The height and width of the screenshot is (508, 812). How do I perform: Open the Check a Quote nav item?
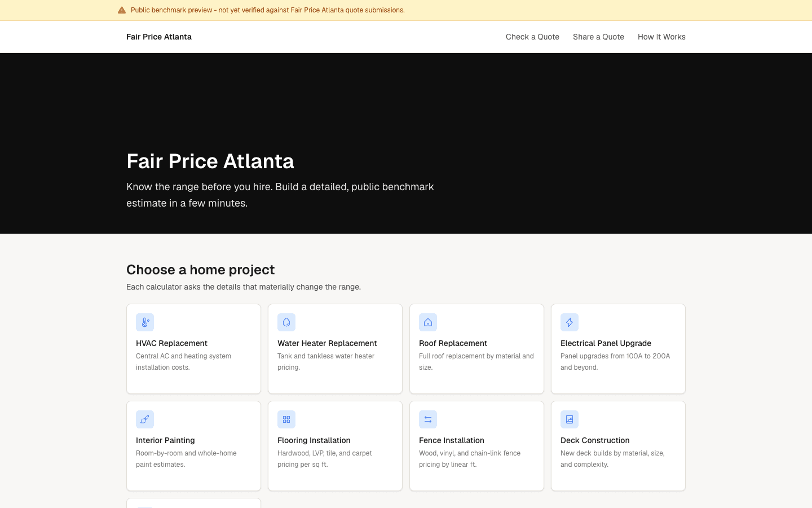coord(532,37)
